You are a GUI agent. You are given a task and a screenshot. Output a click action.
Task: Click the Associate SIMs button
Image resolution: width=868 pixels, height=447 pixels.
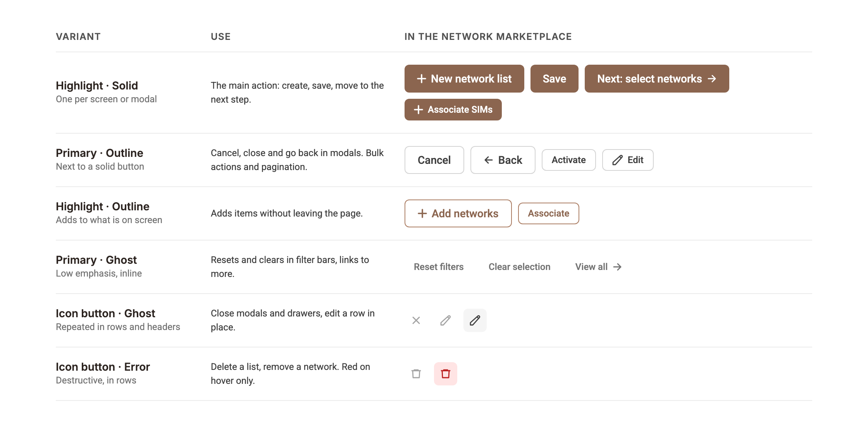453,110
